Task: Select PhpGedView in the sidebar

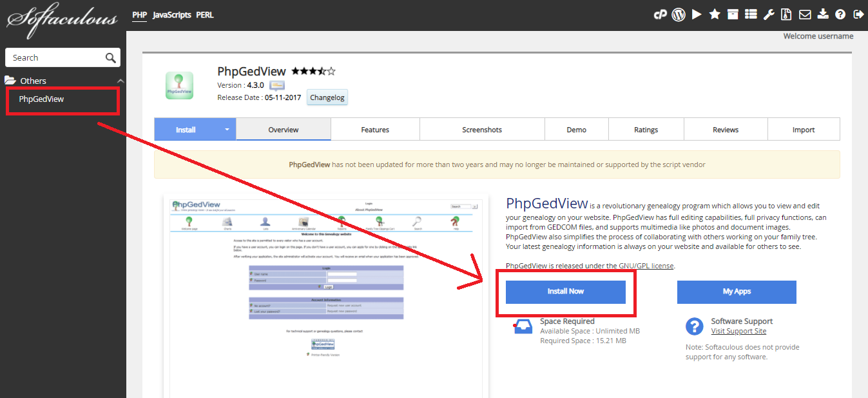Action: (41, 99)
